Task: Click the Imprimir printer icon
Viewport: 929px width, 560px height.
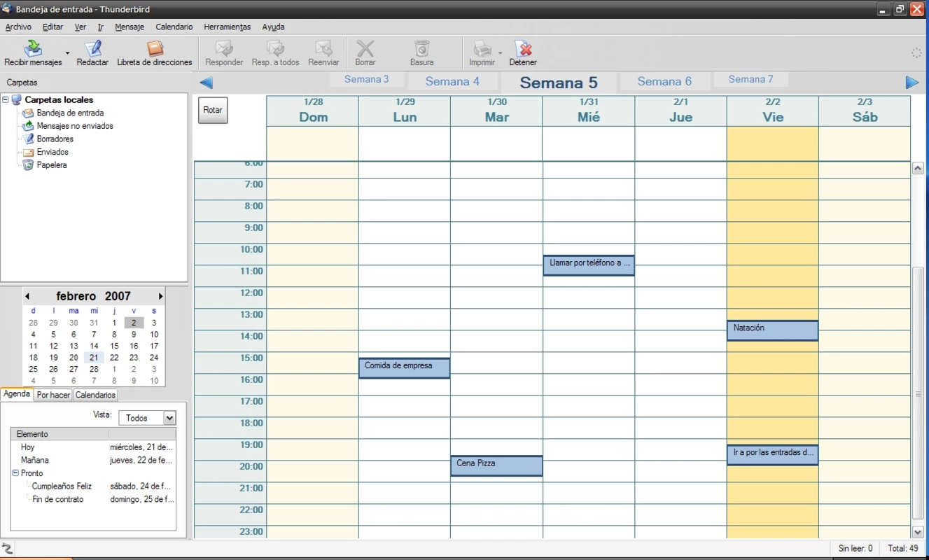Action: [x=482, y=48]
